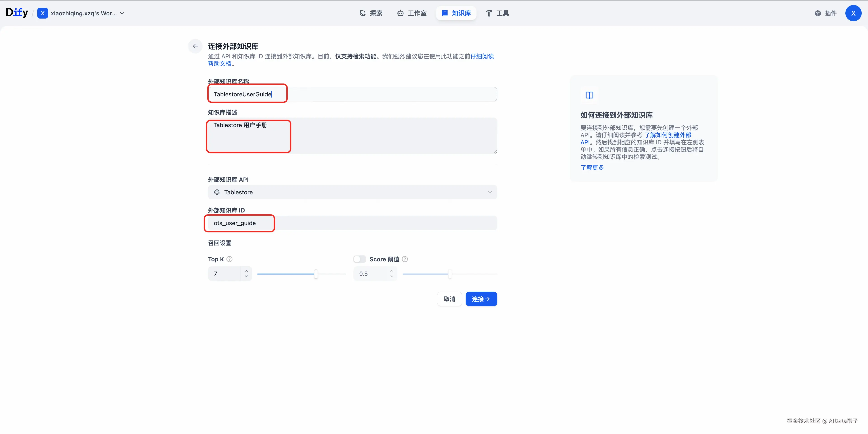Click the 取消 button
The width and height of the screenshot is (868, 434).
tap(450, 299)
